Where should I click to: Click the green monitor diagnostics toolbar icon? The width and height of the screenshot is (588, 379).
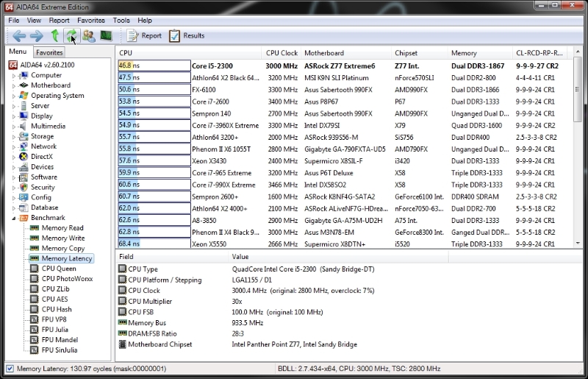pyautogui.click(x=106, y=35)
